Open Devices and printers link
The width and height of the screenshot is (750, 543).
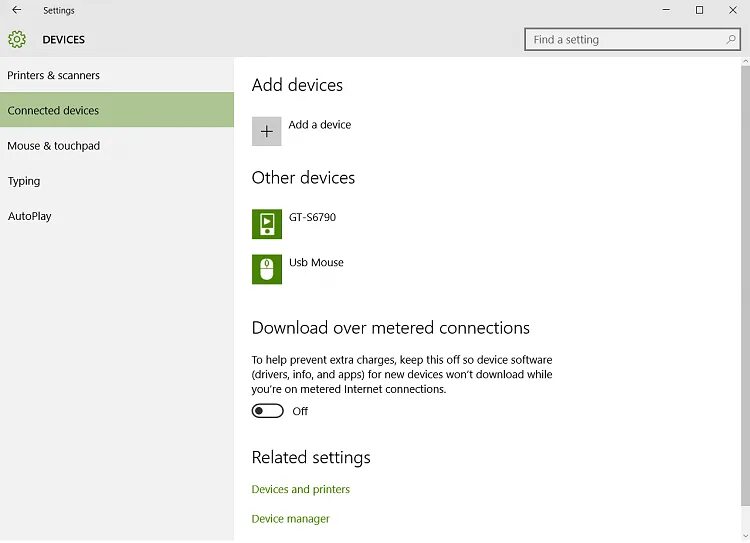[300, 489]
